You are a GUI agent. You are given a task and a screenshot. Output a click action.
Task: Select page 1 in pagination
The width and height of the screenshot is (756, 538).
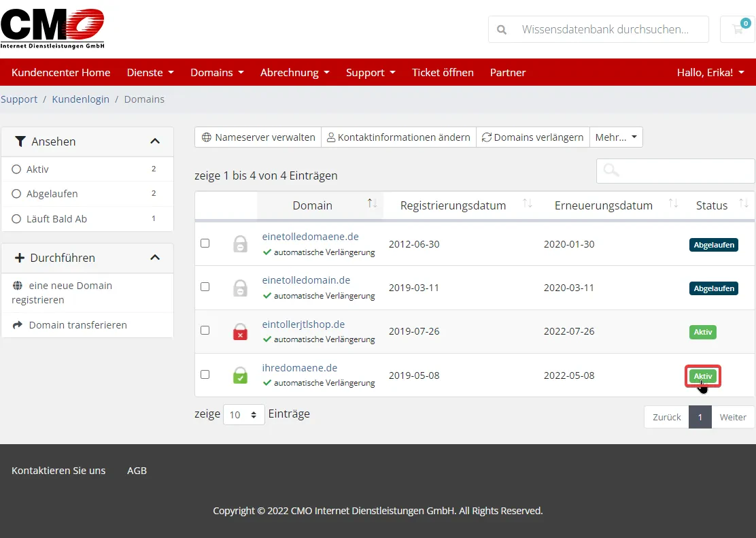700,417
